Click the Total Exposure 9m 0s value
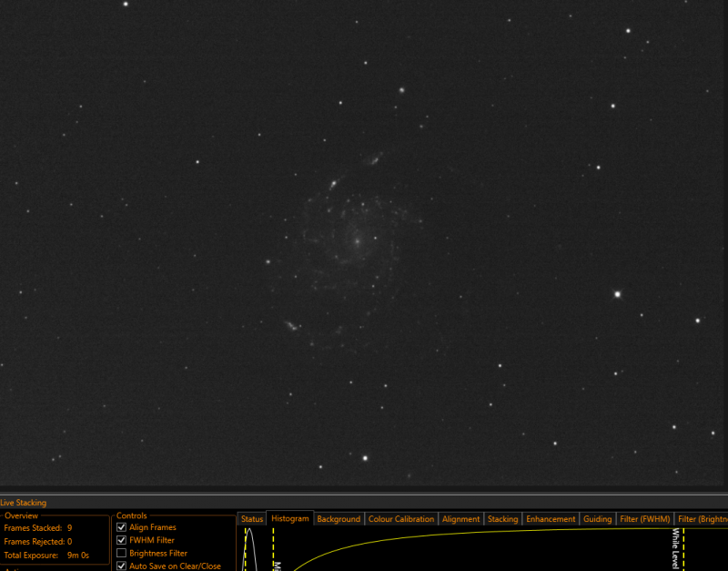The width and height of the screenshot is (728, 571). 78,556
